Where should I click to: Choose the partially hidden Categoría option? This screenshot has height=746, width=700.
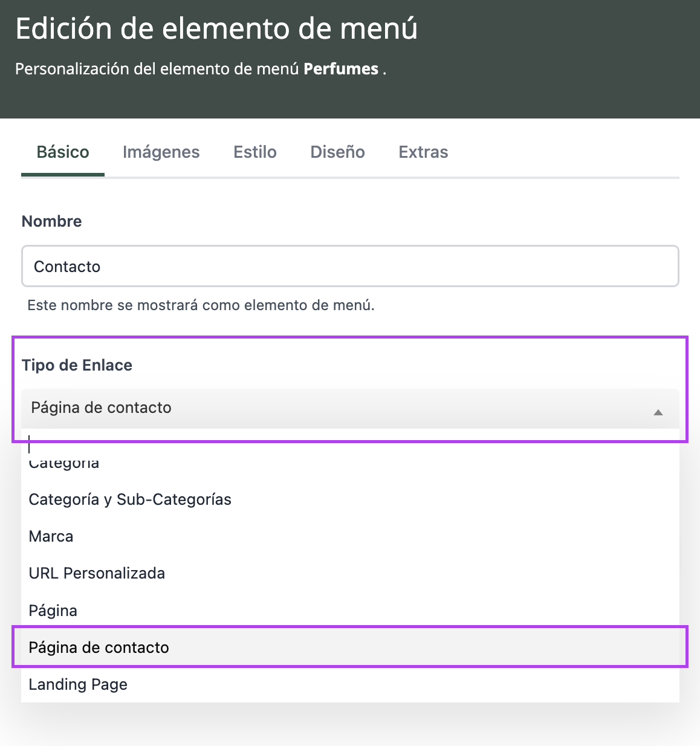pyautogui.click(x=64, y=464)
